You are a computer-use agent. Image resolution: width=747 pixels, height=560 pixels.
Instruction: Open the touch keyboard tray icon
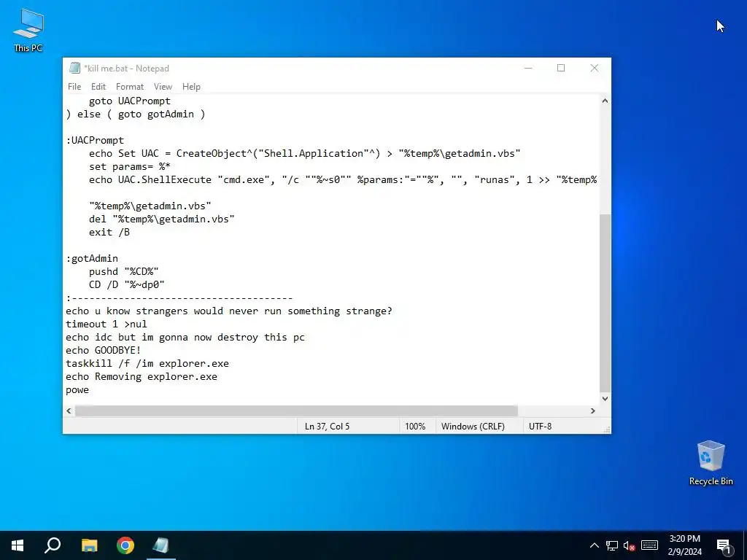pyautogui.click(x=649, y=545)
